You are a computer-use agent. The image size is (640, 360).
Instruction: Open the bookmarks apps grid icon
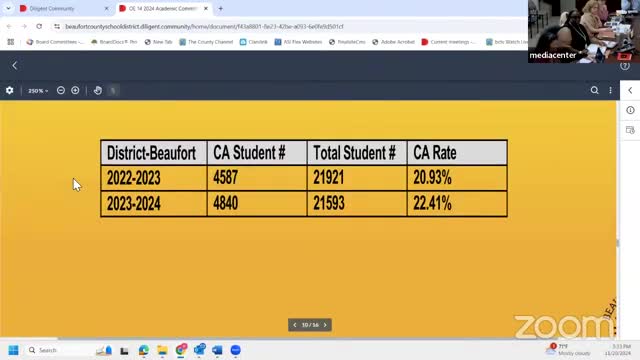click(11, 42)
